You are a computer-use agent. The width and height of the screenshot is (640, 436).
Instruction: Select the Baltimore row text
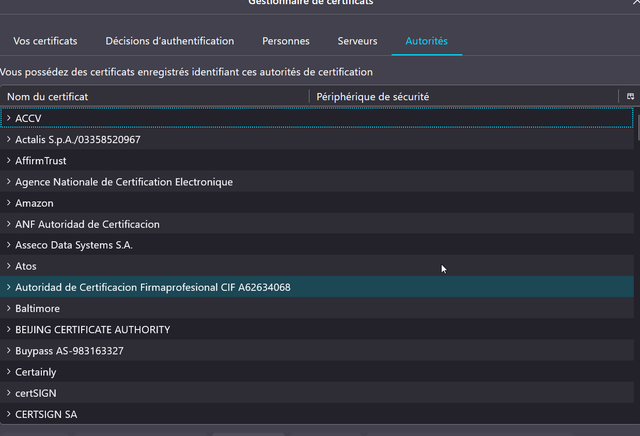coord(37,309)
